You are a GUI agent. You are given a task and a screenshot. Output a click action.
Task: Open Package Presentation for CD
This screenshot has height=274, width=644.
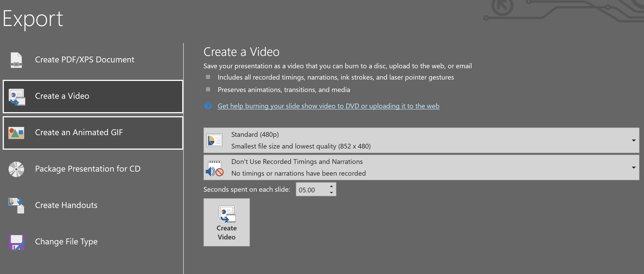coord(93,169)
